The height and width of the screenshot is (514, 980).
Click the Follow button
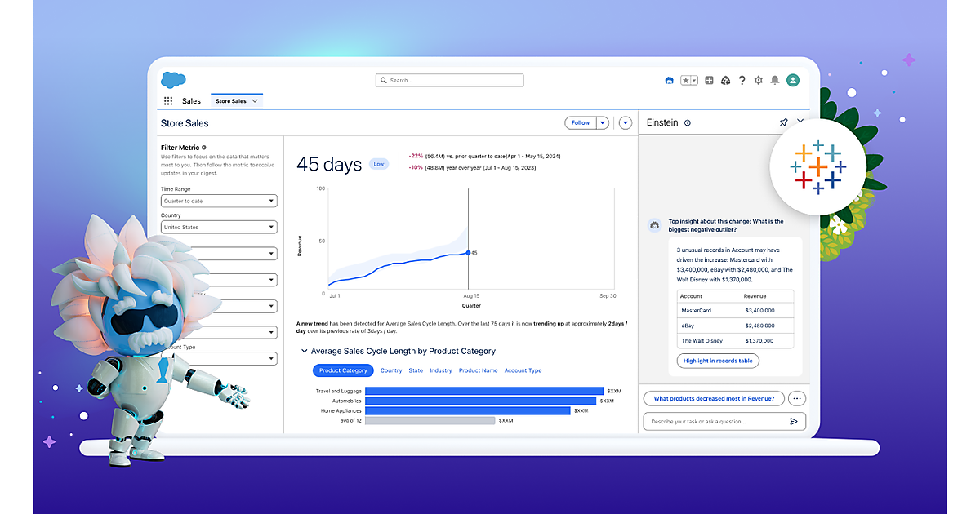580,123
